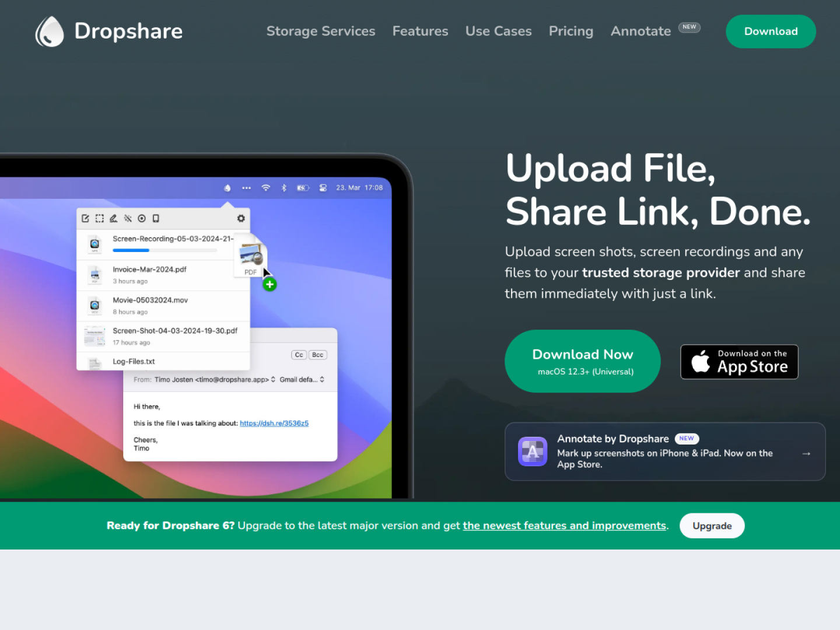Click the magic wand icon in the popup toolbar

pos(128,218)
